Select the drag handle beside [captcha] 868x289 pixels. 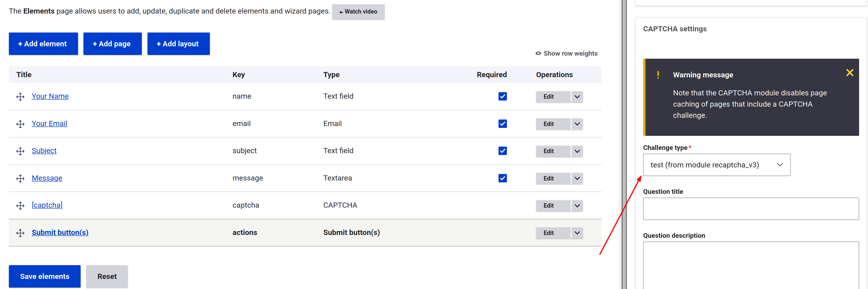[20, 206]
